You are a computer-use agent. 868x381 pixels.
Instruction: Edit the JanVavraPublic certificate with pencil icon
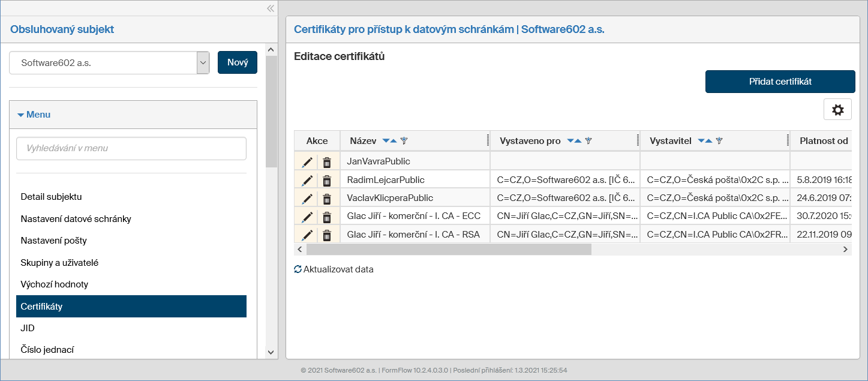[x=307, y=162]
